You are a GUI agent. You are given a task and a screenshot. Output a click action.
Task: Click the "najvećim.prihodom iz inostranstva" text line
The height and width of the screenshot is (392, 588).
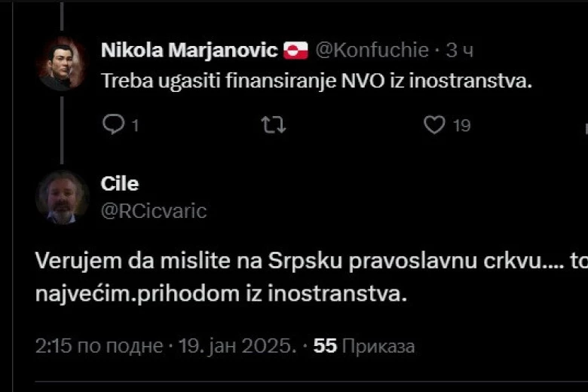221,294
